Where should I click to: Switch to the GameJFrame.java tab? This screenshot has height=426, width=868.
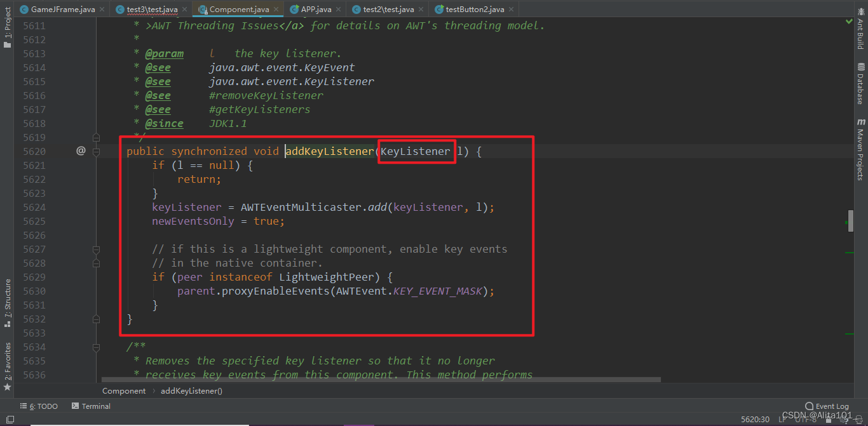click(x=57, y=10)
